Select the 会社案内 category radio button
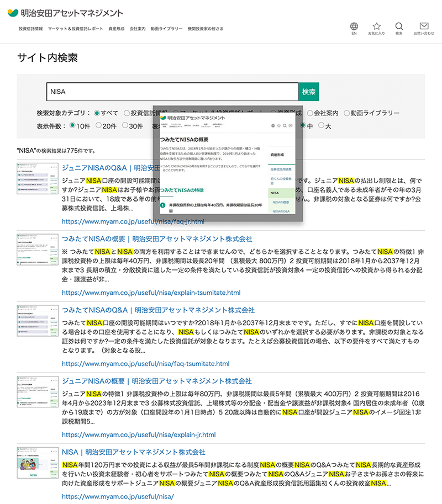 (x=310, y=113)
